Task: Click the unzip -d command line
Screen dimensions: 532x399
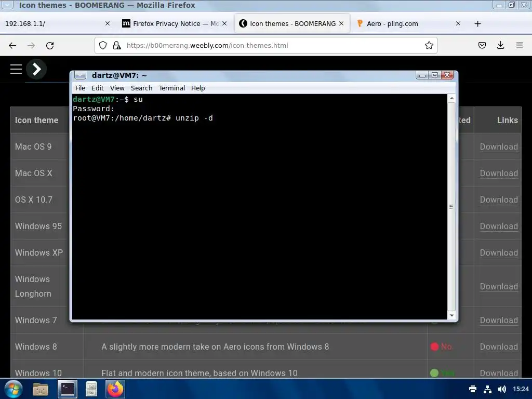Action: 194,118
